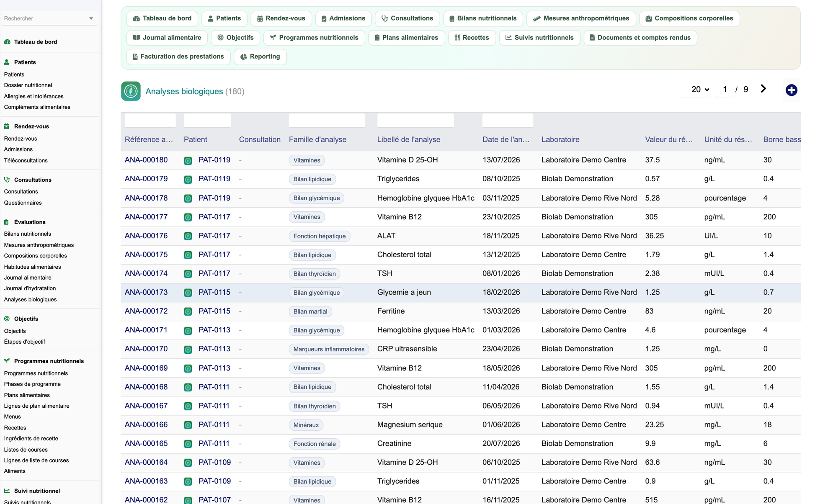This screenshot has height=504, width=815.
Task: Click patient icon in ANA-000173 row
Action: pos(188,293)
